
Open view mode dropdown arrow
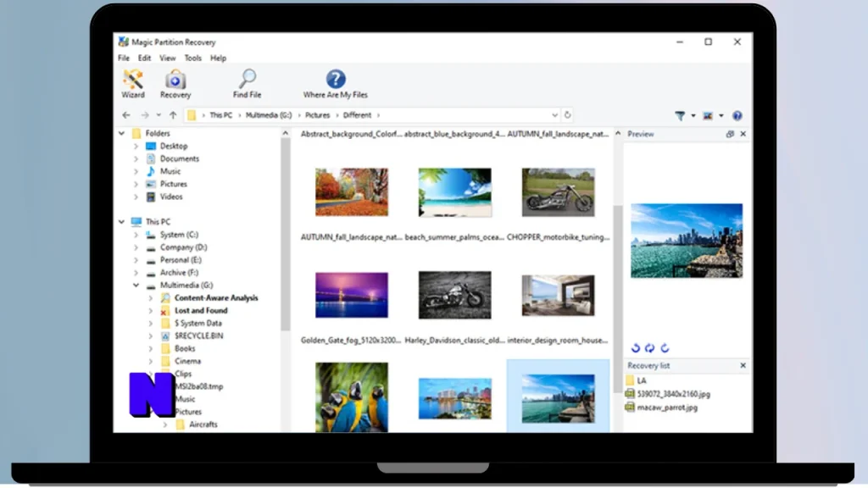point(721,115)
